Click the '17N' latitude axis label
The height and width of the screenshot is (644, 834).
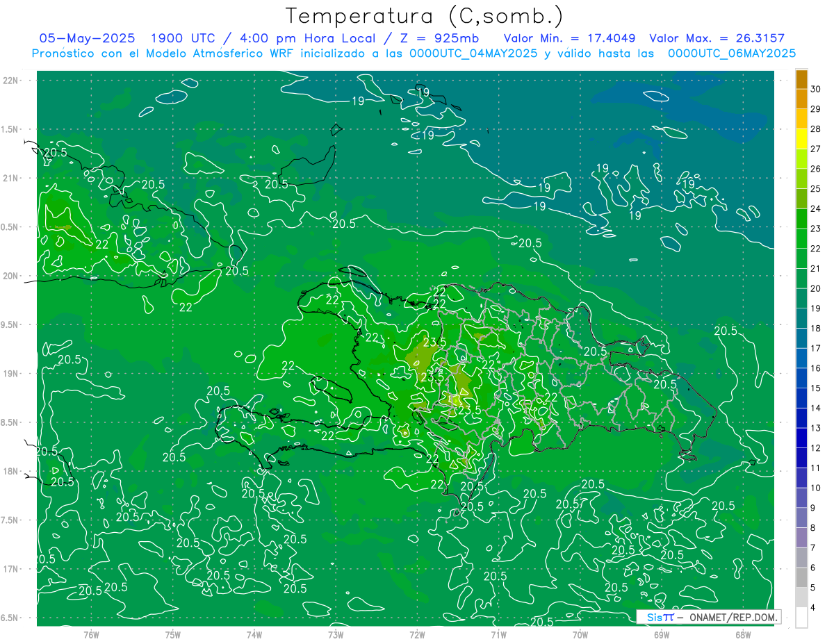[10, 569]
